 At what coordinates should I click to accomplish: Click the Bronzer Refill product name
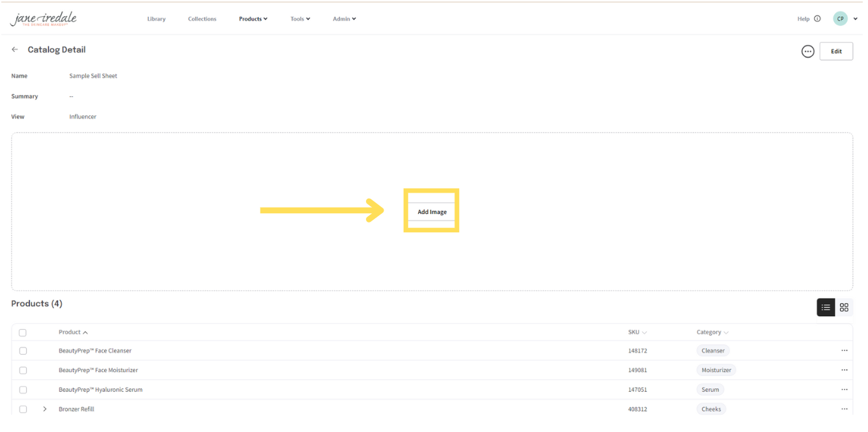tap(76, 409)
